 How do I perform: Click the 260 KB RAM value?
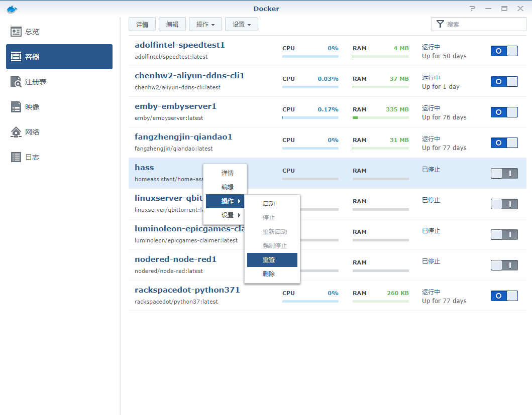[x=398, y=293]
